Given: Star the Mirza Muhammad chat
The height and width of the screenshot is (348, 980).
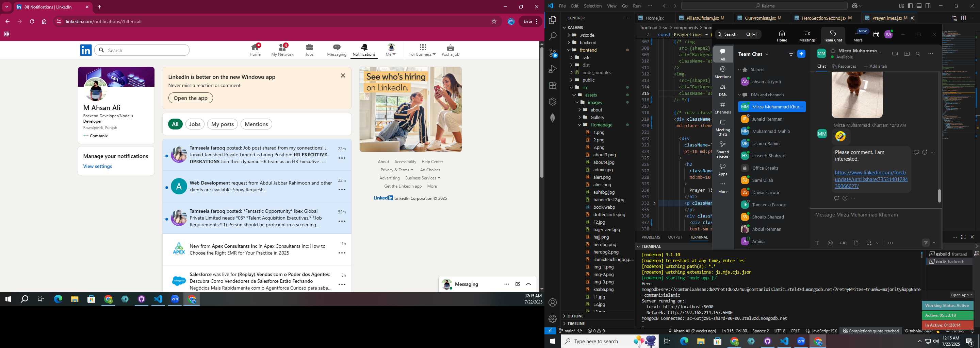Looking at the screenshot, I should 833,51.
